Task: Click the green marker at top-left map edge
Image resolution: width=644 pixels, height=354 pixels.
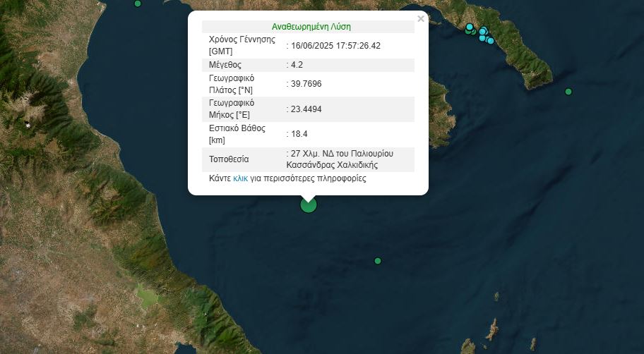Action: point(138,4)
